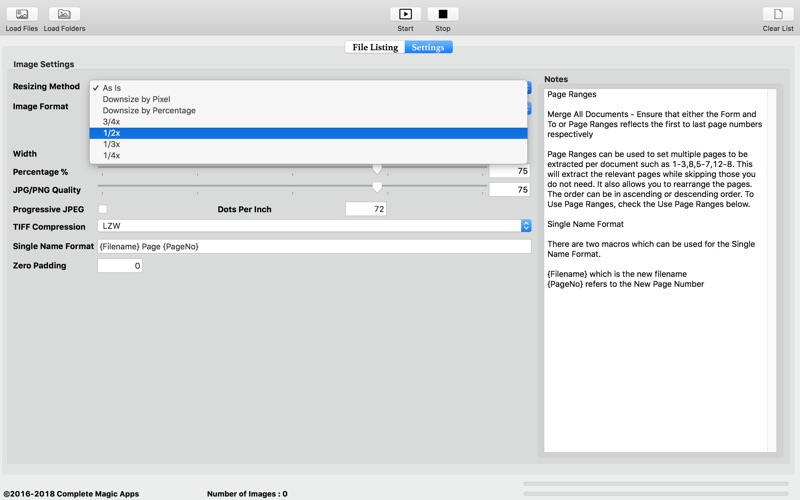Click the Percentage value field showing 75
The width and height of the screenshot is (800, 500).
[x=509, y=171]
